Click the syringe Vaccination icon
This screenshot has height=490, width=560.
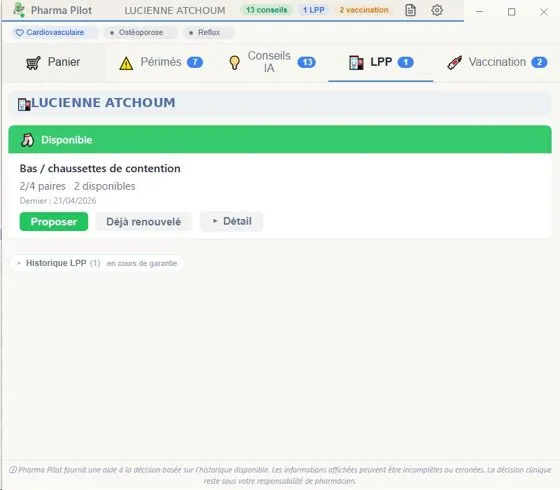(455, 62)
